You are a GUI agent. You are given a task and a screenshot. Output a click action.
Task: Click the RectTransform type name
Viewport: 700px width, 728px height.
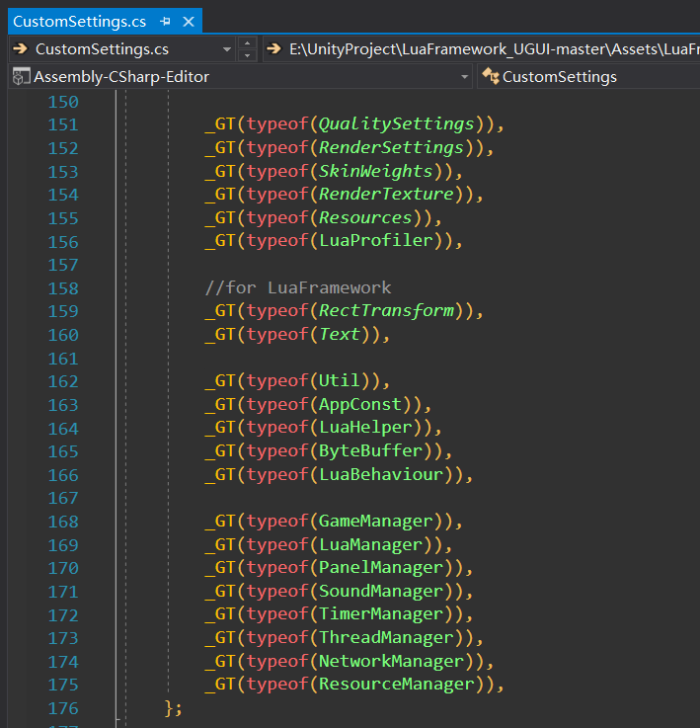[x=386, y=310]
